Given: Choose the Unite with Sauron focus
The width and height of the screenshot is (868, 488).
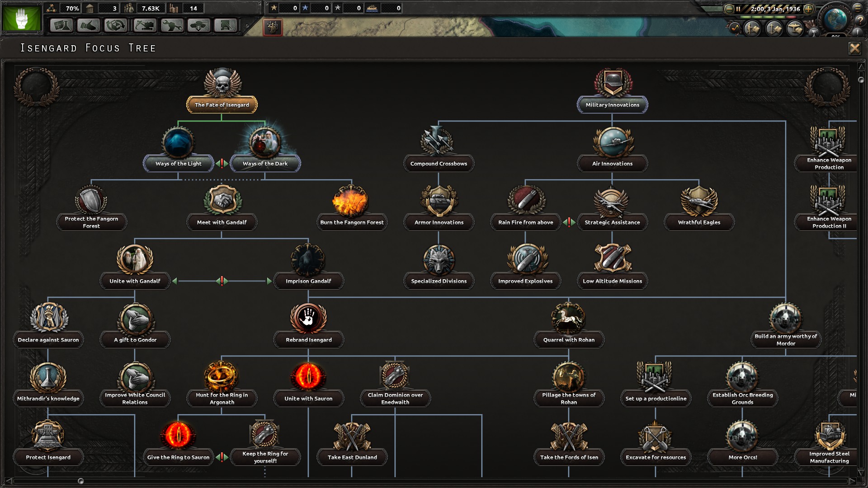Looking at the screenshot, I should coord(308,385).
